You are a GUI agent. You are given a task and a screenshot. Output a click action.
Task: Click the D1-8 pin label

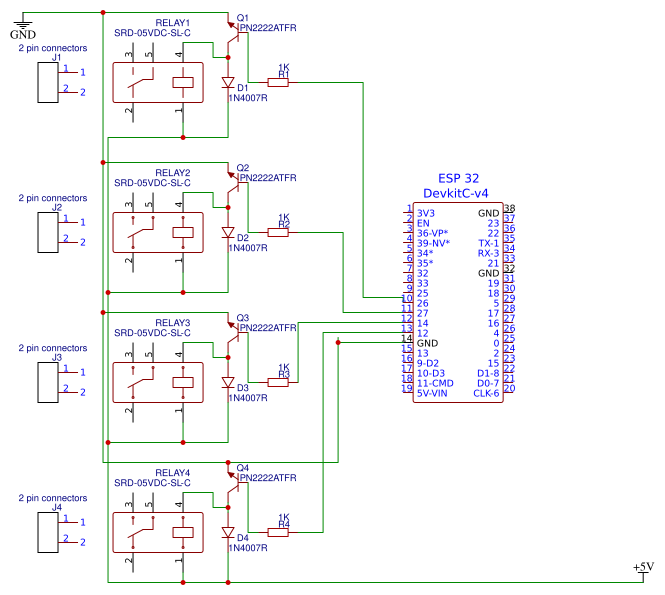[x=488, y=373]
